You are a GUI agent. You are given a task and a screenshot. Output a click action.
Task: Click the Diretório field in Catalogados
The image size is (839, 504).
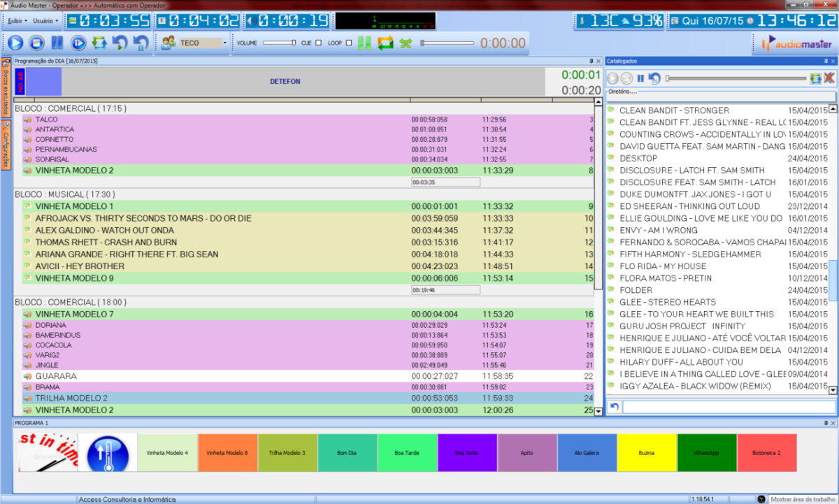pyautogui.click(x=721, y=96)
